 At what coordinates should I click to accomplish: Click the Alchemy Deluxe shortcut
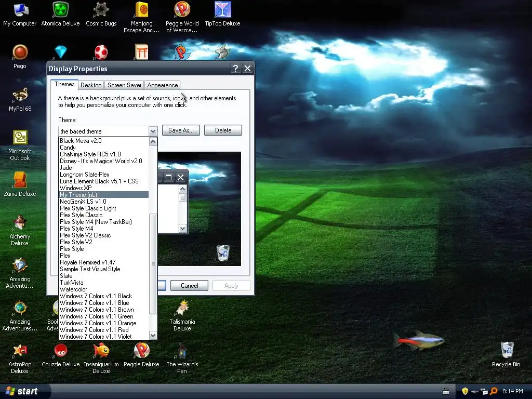pyautogui.click(x=20, y=230)
